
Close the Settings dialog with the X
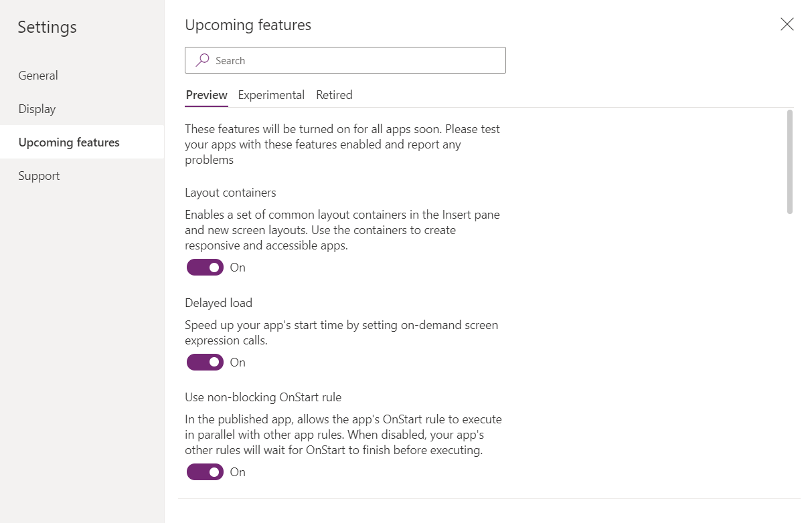pos(787,25)
